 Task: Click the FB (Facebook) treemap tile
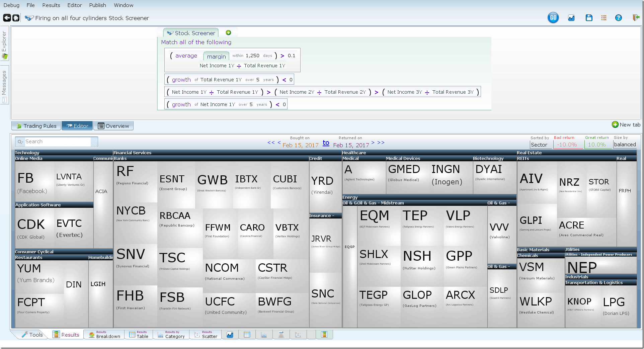tap(34, 181)
